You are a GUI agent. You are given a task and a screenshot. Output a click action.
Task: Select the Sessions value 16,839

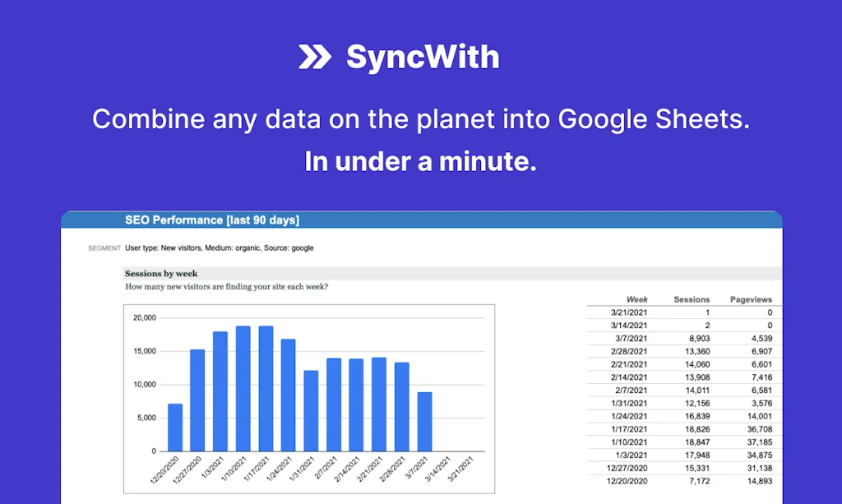(696, 416)
